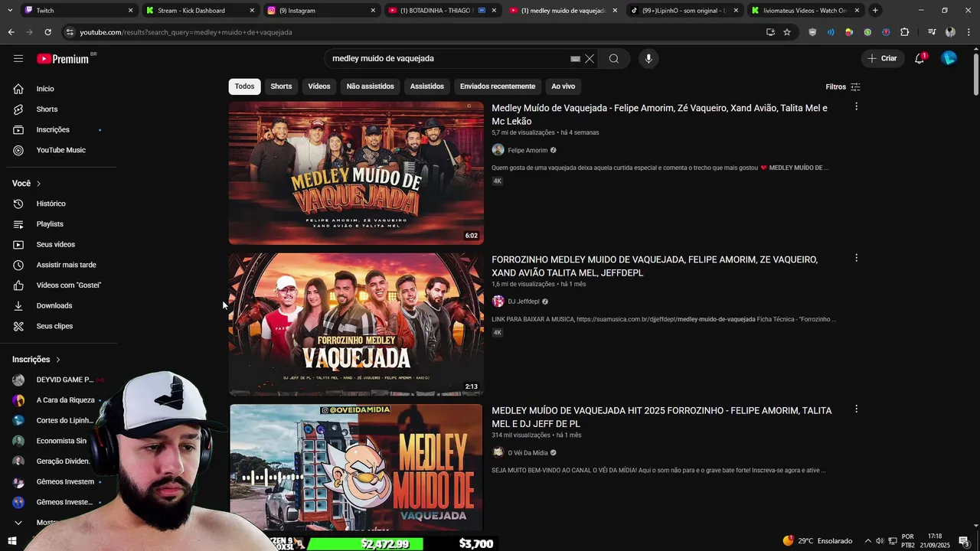This screenshot has height=551, width=980.
Task: Open the O Véi Da Mídia video thumbnail
Action: click(356, 468)
